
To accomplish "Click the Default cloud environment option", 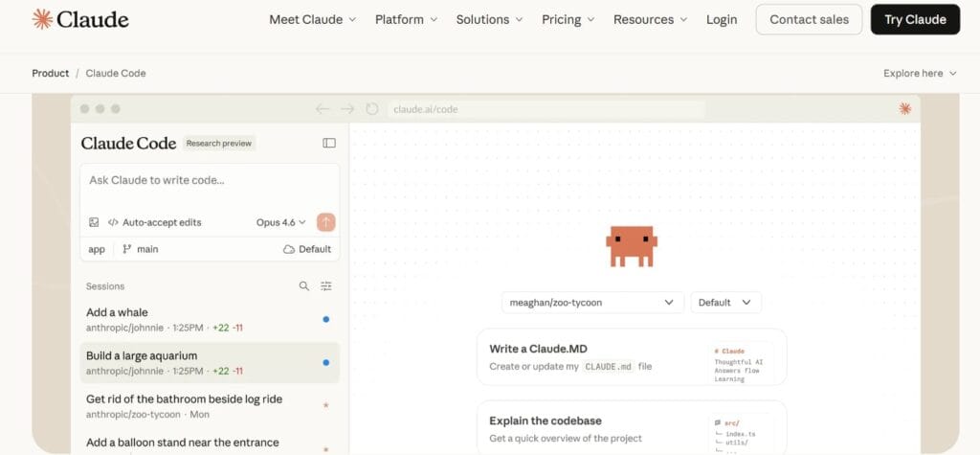I will coord(306,249).
